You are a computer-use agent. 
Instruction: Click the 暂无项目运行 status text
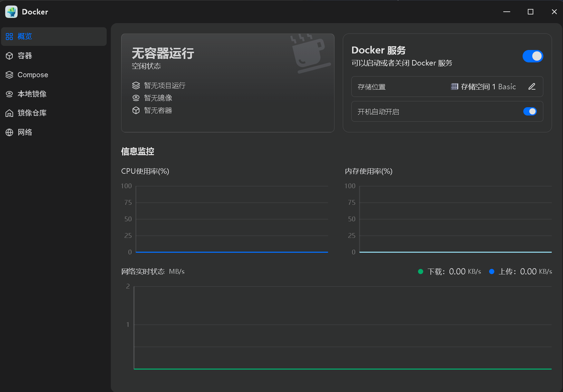click(x=165, y=86)
